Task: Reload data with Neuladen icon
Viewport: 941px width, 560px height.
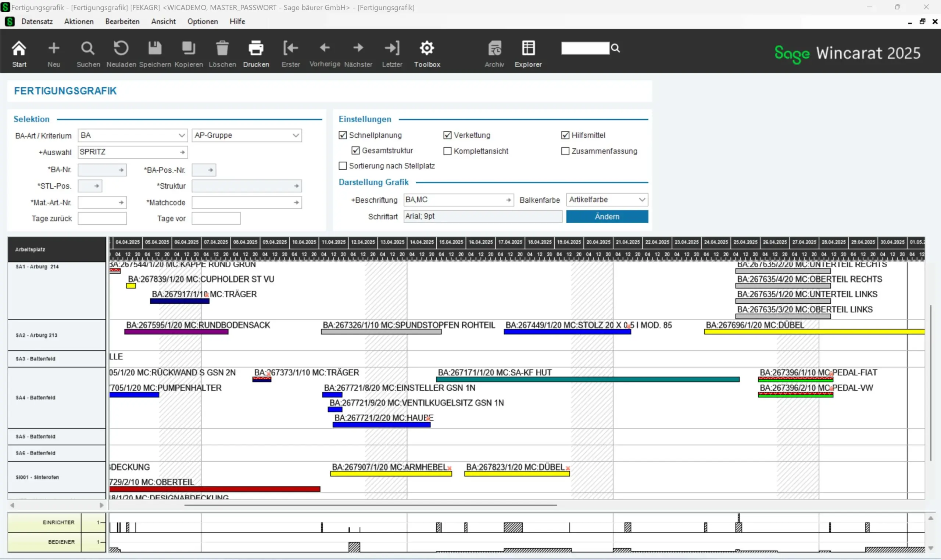Action: (121, 48)
